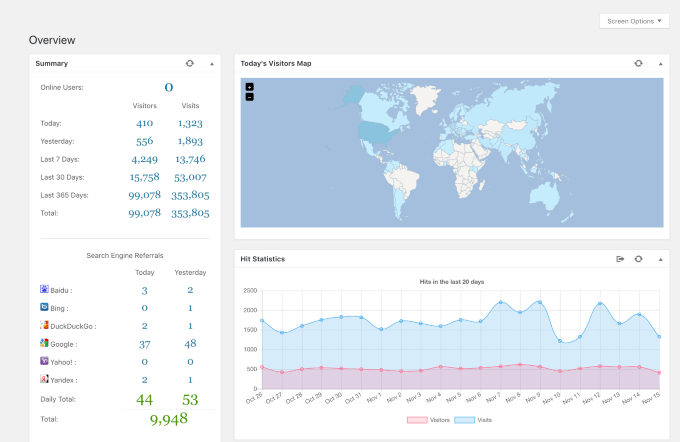This screenshot has width=680, height=442.
Task: Zoom in on the visitors map
Action: (x=250, y=87)
